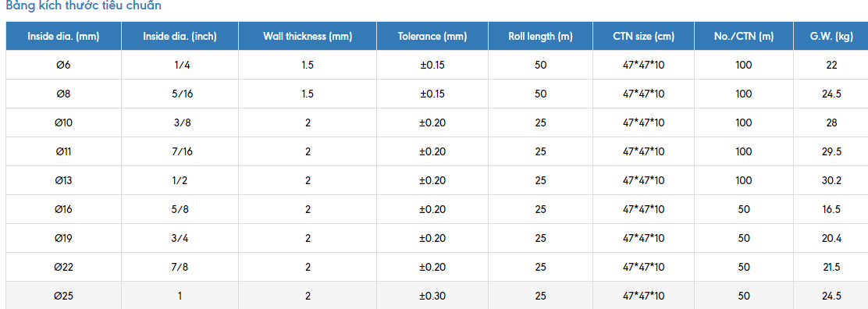This screenshot has width=868, height=309.
Task: Select the 'Inside dia. (inch)' header cell
Action: coord(180,37)
